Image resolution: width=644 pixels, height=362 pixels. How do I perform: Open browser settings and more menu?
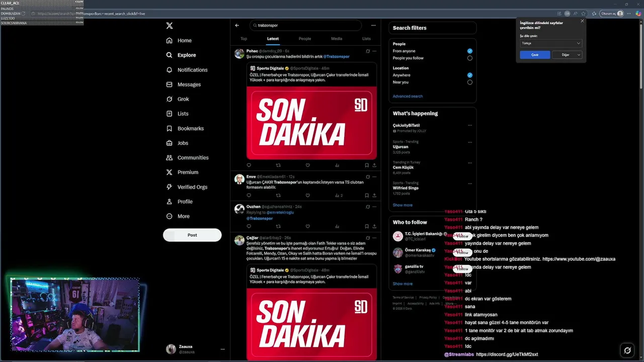(629, 14)
